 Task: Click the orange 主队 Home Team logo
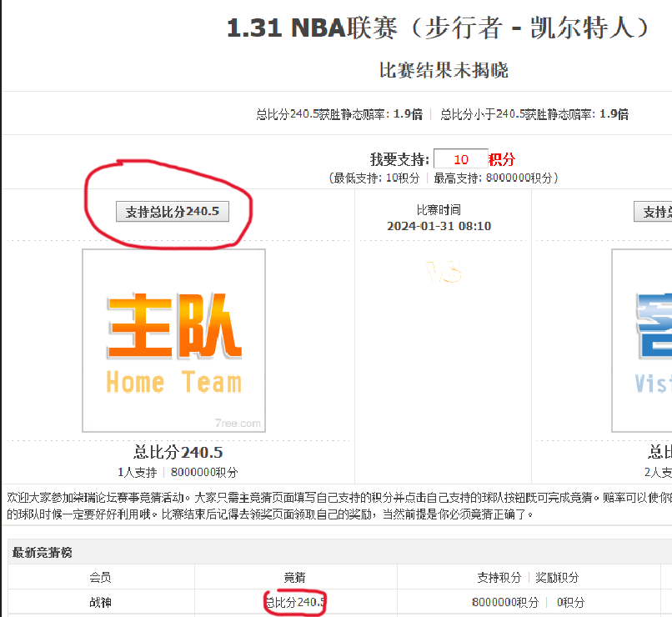(x=173, y=340)
